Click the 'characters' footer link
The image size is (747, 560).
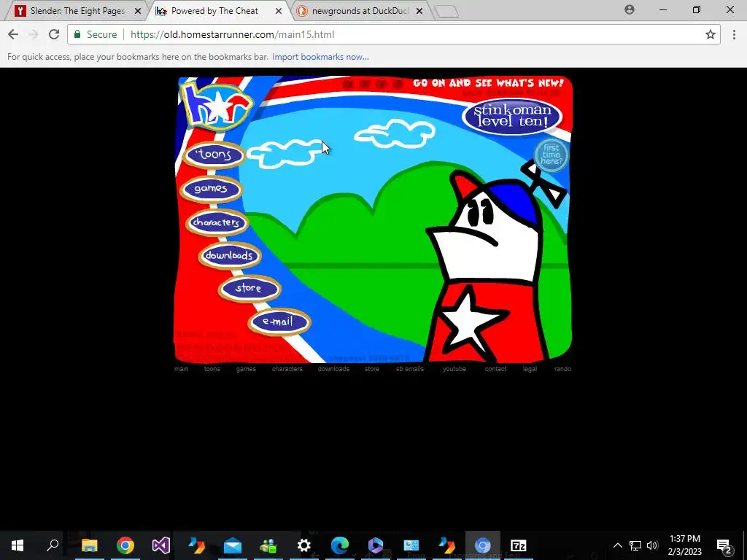click(x=287, y=369)
